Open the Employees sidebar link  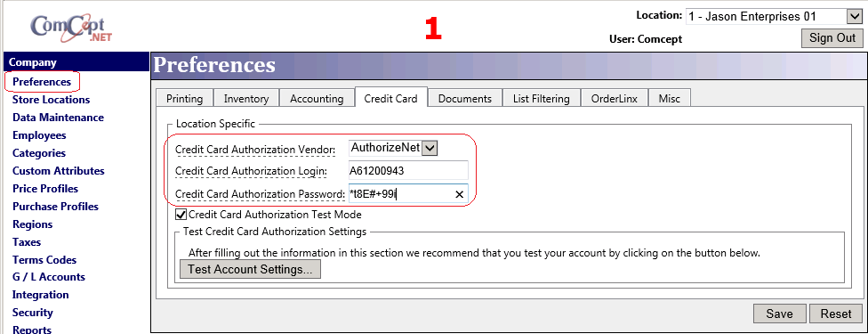pyautogui.click(x=39, y=135)
